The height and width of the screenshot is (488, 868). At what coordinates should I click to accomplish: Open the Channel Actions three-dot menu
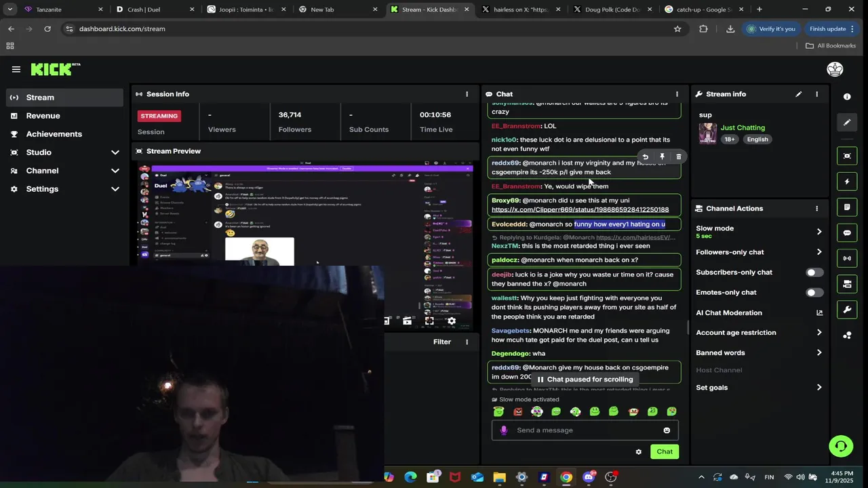pyautogui.click(x=816, y=209)
